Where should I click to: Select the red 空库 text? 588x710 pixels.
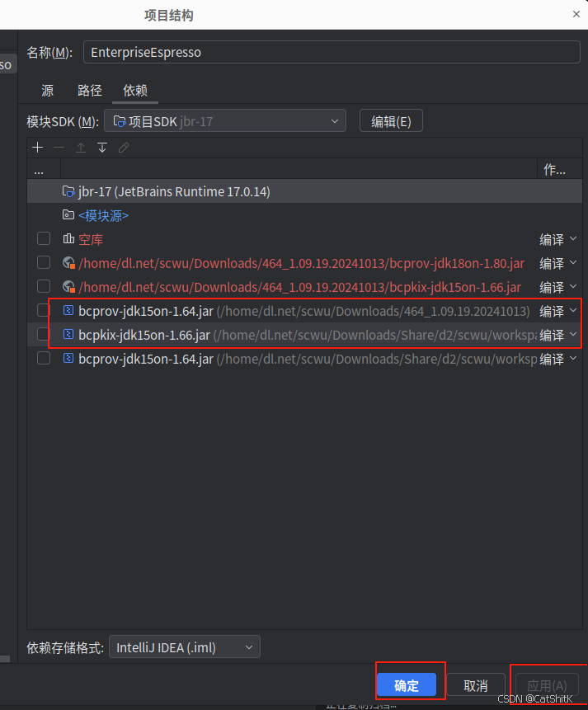(x=91, y=239)
